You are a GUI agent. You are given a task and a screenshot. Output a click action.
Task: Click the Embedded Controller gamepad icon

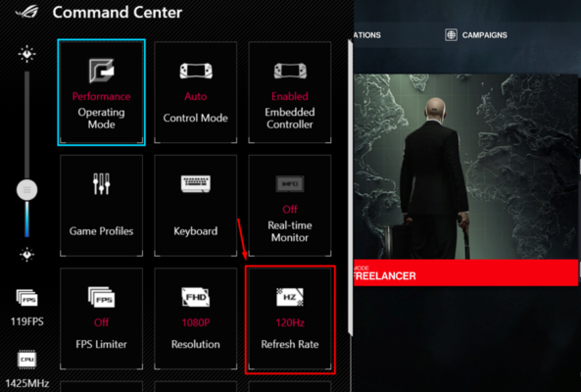point(290,71)
